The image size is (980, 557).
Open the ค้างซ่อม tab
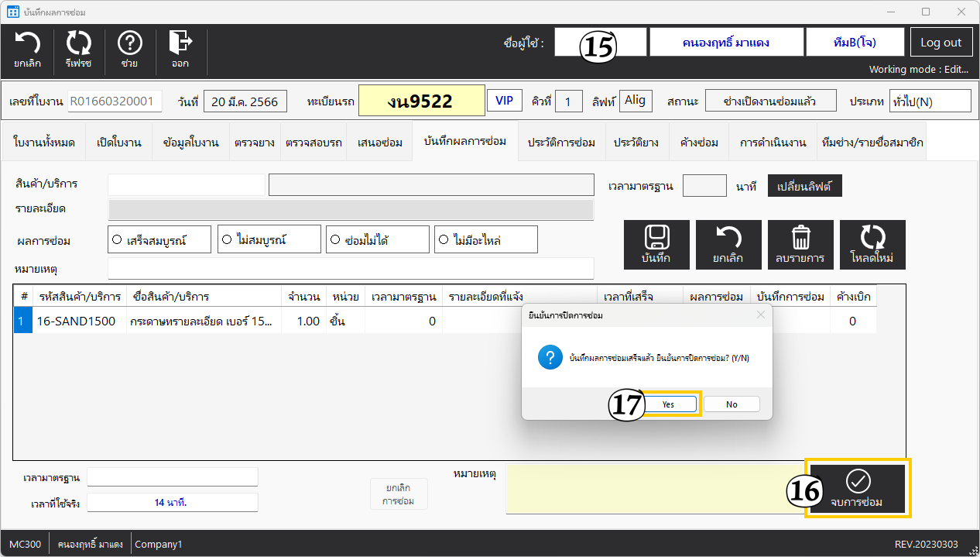pos(699,143)
